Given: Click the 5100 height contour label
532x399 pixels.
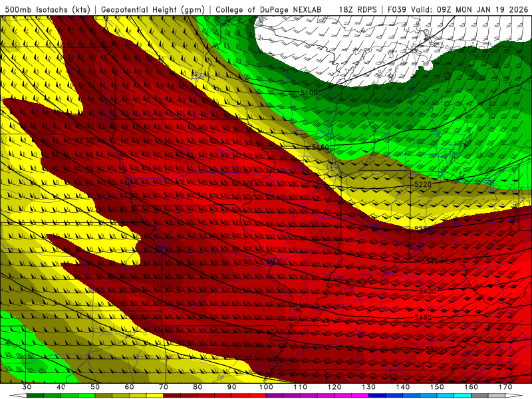Looking at the screenshot, I should click(309, 92).
